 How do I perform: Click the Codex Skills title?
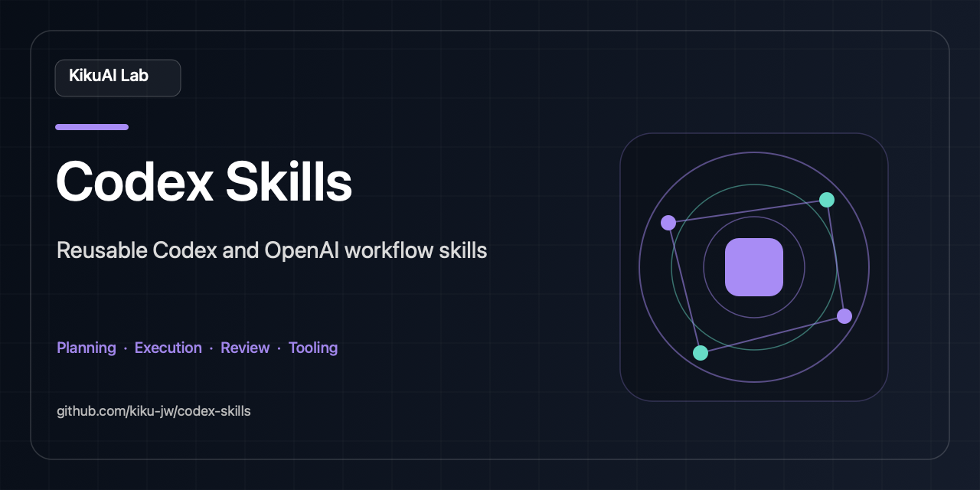click(x=204, y=182)
